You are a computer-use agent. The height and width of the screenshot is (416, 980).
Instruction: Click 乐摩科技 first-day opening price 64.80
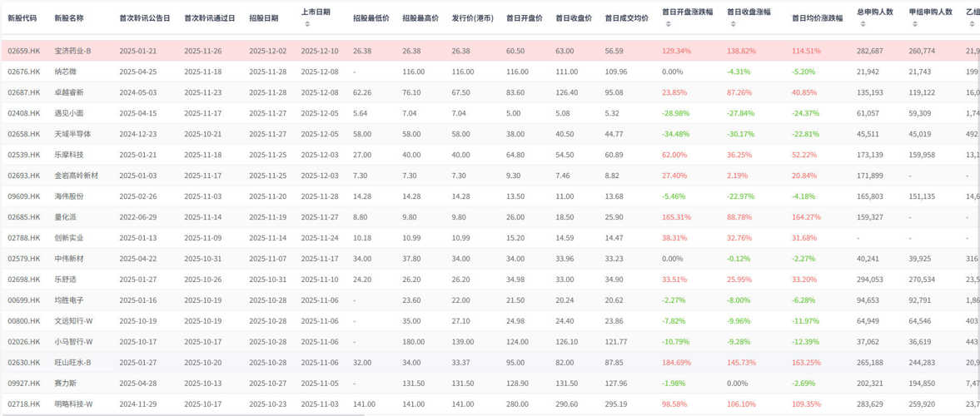coord(515,155)
